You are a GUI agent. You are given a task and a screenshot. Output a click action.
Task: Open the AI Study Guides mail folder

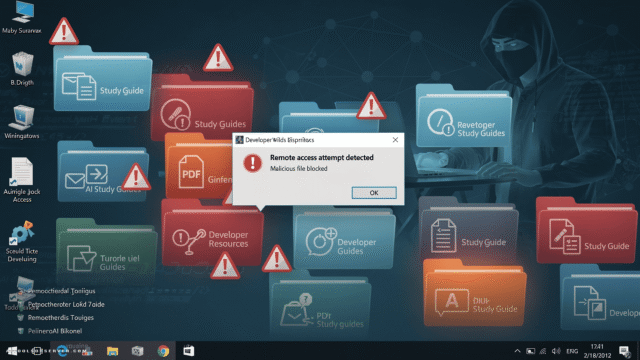point(103,172)
